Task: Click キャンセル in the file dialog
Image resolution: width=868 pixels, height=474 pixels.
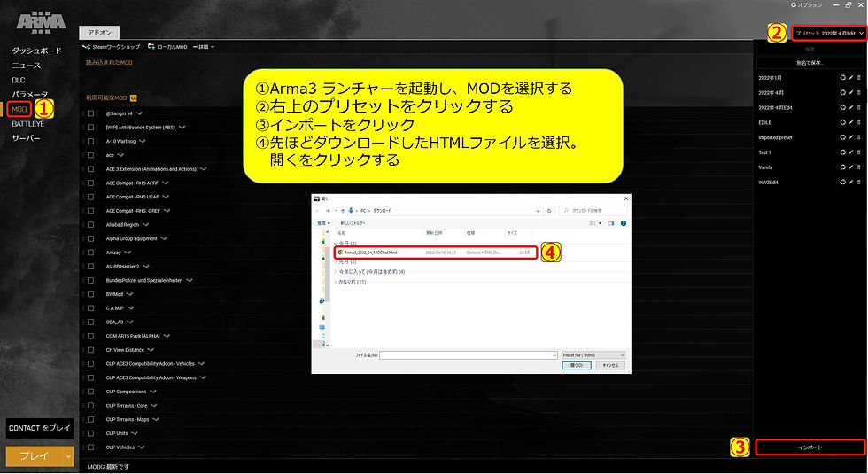Action: click(610, 365)
